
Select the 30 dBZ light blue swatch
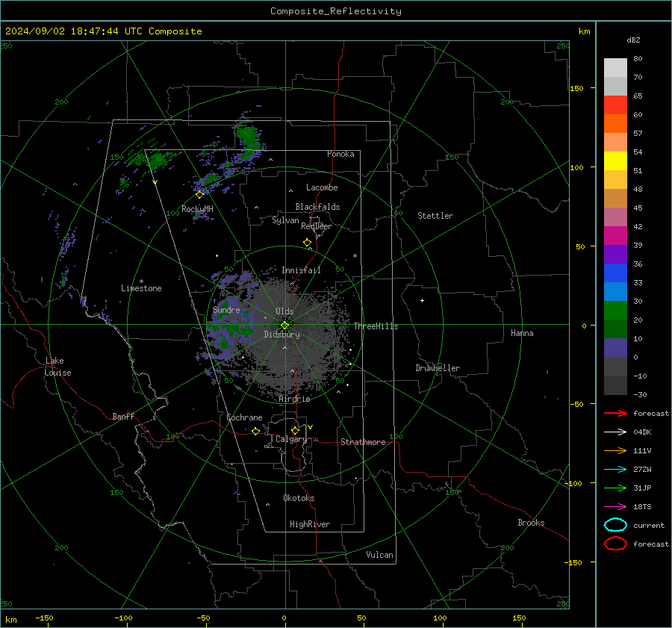point(615,291)
